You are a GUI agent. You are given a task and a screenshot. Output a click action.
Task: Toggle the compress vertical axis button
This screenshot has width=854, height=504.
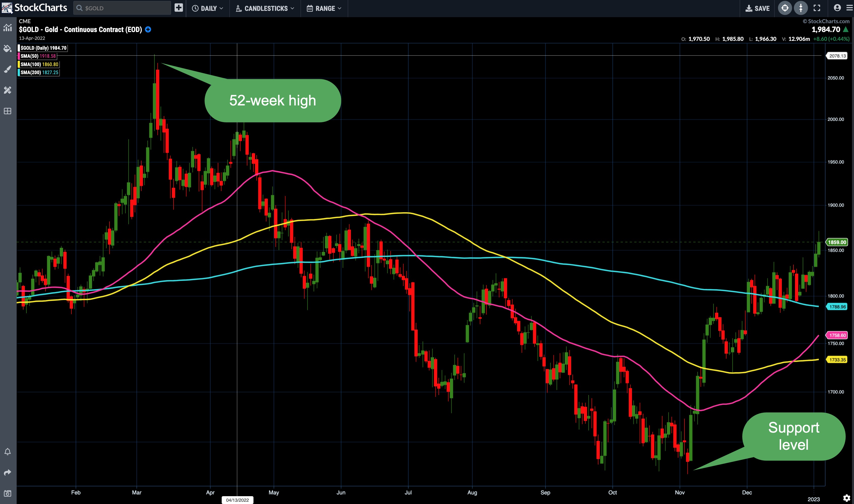click(801, 8)
